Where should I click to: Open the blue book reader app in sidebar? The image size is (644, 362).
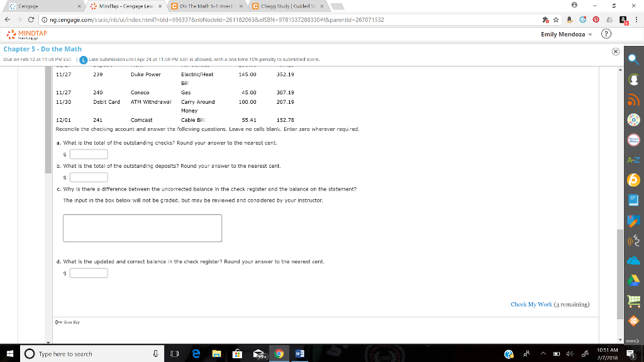(x=633, y=200)
